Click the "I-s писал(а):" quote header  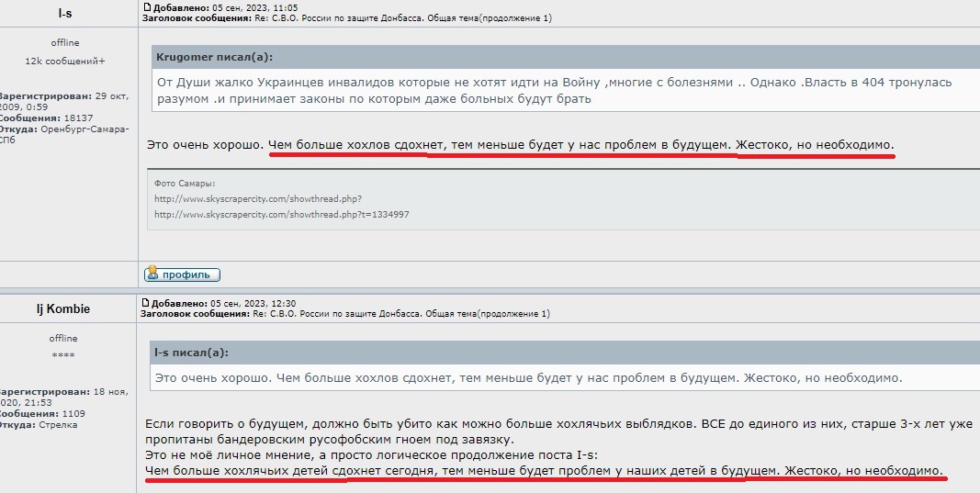click(x=192, y=353)
